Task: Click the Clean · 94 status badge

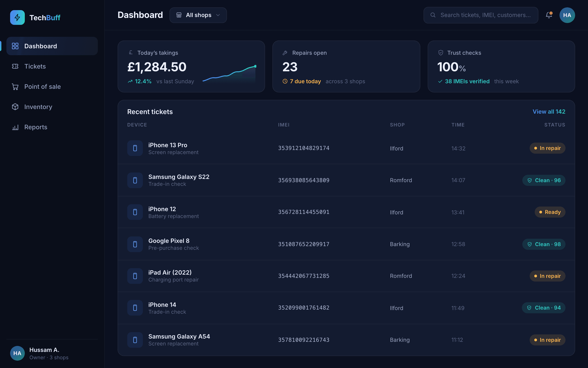Action: click(543, 308)
